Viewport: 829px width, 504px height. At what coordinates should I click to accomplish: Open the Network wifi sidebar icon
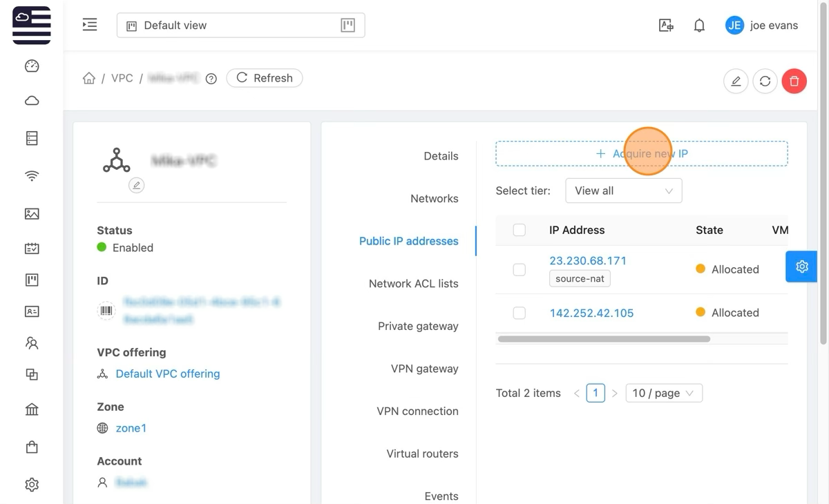(x=32, y=176)
